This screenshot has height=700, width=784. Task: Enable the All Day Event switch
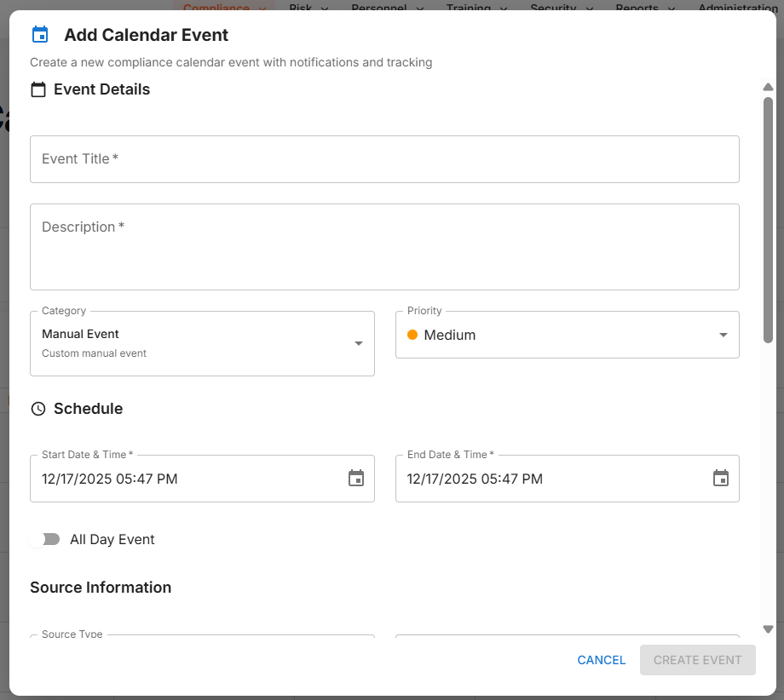click(44, 539)
